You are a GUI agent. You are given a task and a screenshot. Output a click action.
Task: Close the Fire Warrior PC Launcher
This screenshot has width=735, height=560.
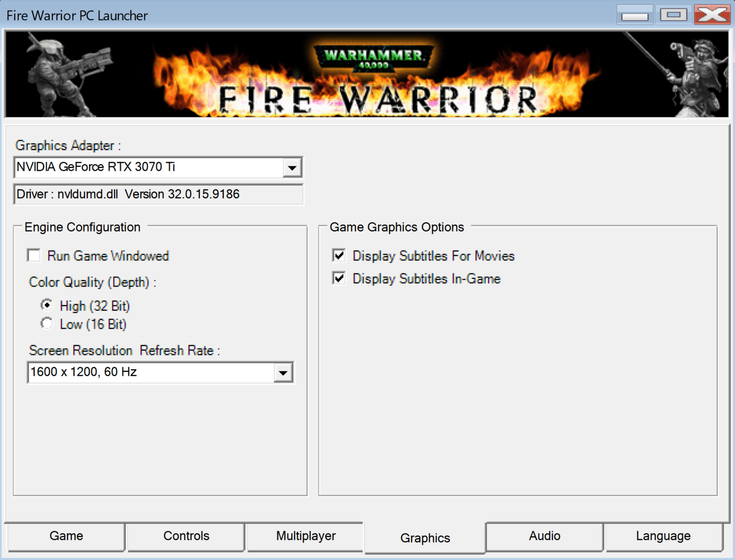(712, 15)
